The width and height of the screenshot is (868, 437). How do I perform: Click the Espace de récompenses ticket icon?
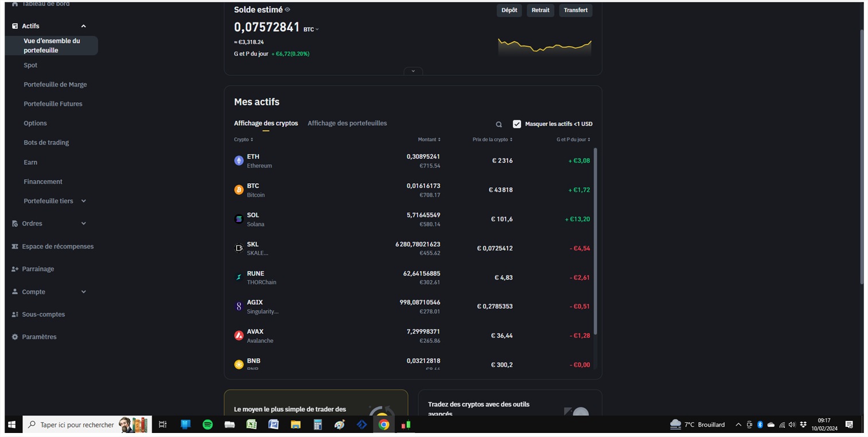pos(15,246)
